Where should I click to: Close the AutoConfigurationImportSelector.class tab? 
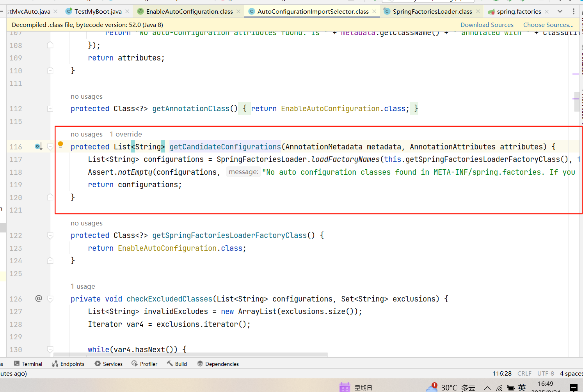[374, 11]
